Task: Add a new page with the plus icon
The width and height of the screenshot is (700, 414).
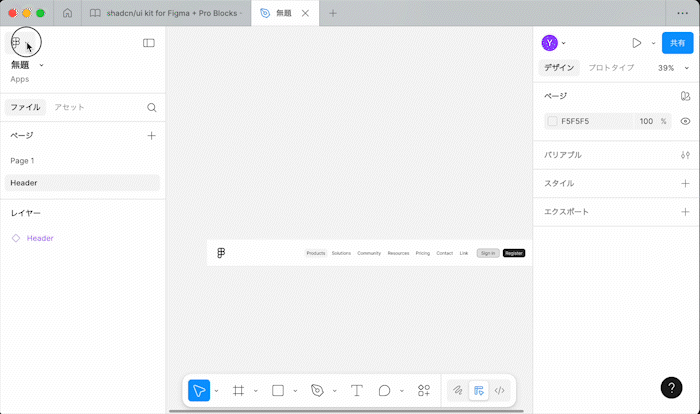Action: (151, 136)
